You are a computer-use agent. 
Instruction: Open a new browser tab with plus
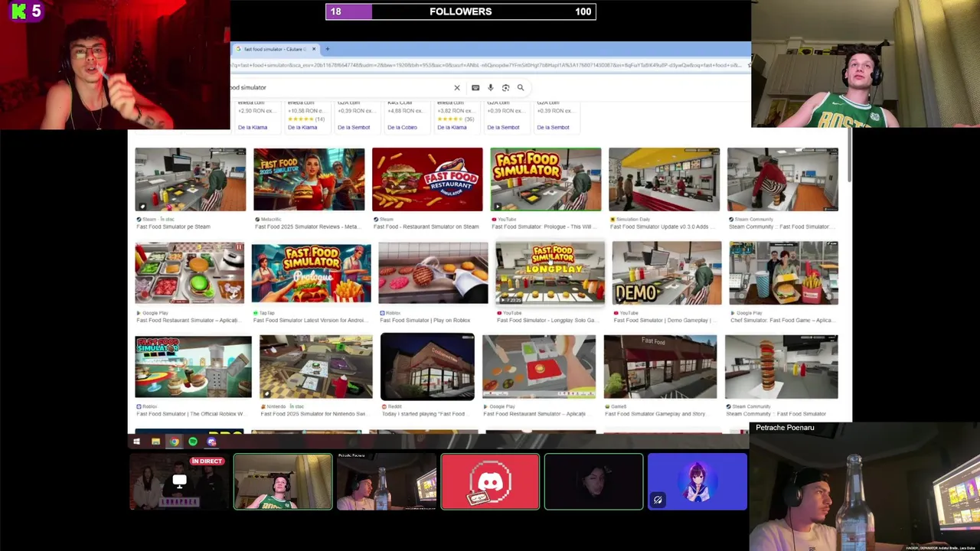pos(327,49)
